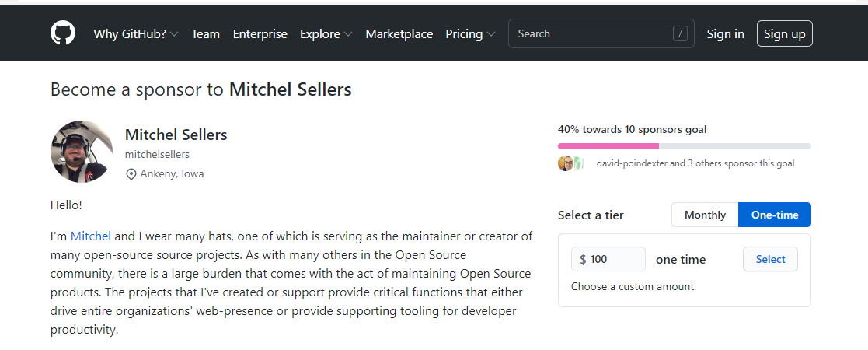868x350 pixels.
Task: Open the GitHub homepage via Octocat logo
Action: pos(62,33)
